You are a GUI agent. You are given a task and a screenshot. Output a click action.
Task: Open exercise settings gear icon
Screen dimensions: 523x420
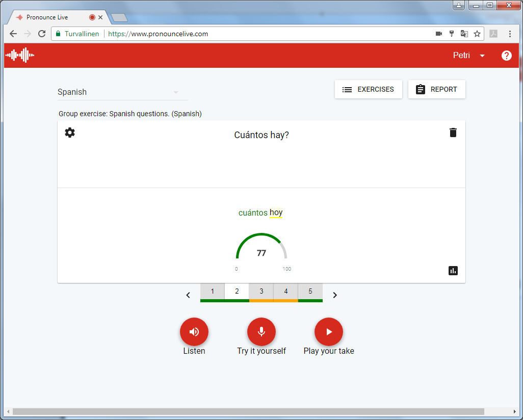tap(70, 133)
